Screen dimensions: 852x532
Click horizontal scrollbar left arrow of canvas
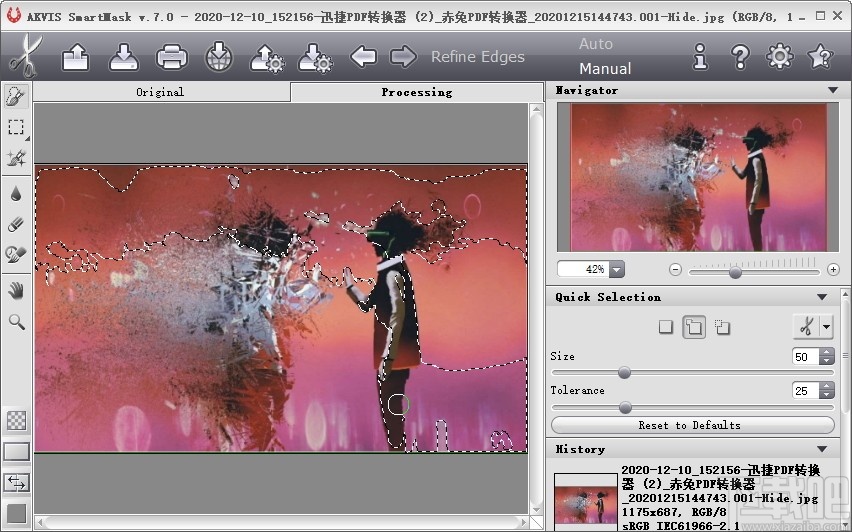(40, 523)
